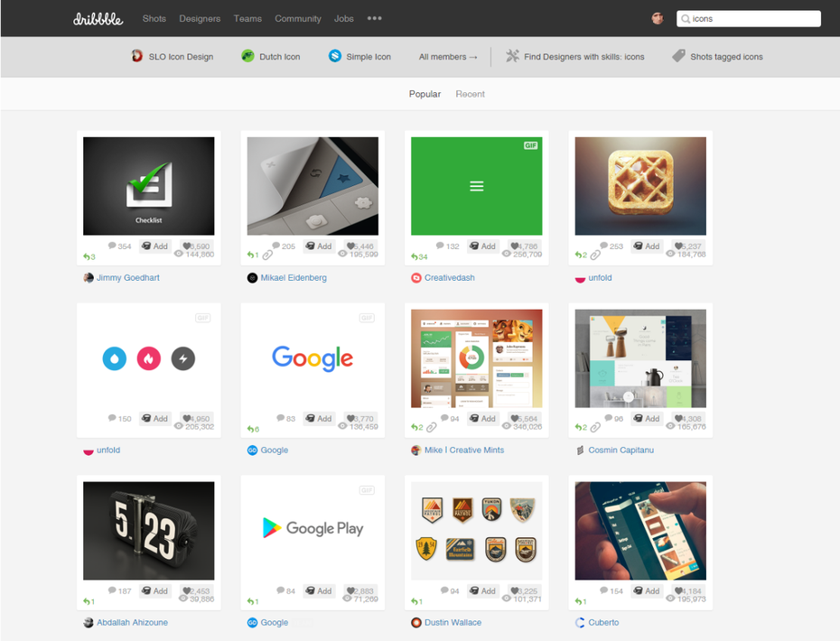840x641 pixels.
Task: View 6 rebounds on Google logo shot
Action: pos(254,430)
